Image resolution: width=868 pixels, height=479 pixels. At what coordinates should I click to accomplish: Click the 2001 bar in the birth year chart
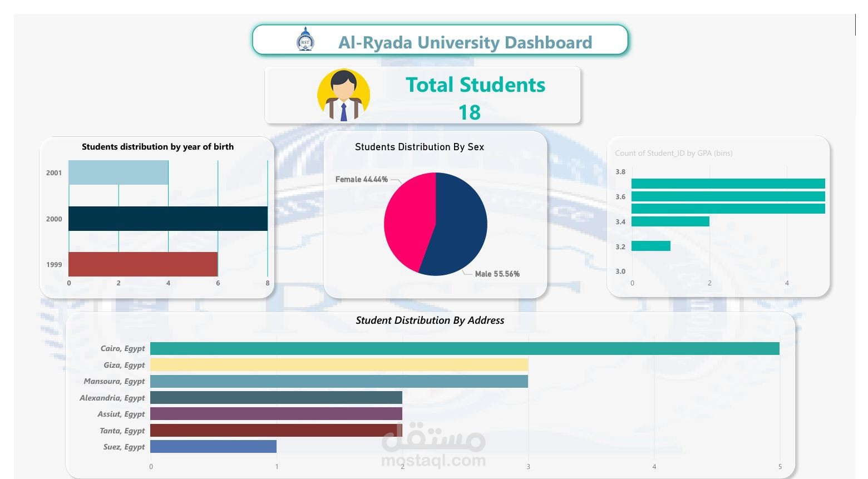click(x=117, y=172)
